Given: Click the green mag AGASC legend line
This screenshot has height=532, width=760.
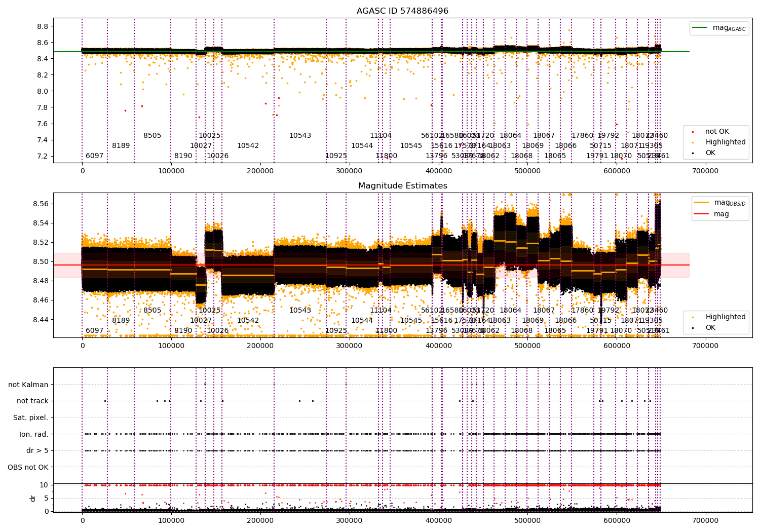Looking at the screenshot, I should pyautogui.click(x=701, y=27).
